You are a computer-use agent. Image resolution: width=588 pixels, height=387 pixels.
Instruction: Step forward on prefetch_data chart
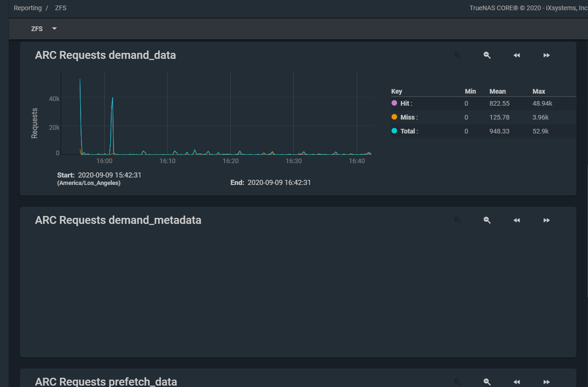[x=546, y=381]
